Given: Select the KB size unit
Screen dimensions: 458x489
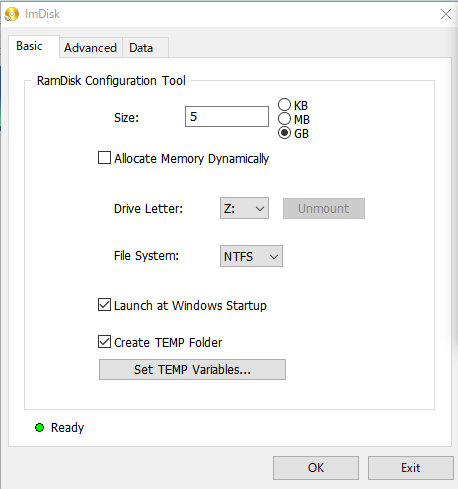Looking at the screenshot, I should 284,105.
